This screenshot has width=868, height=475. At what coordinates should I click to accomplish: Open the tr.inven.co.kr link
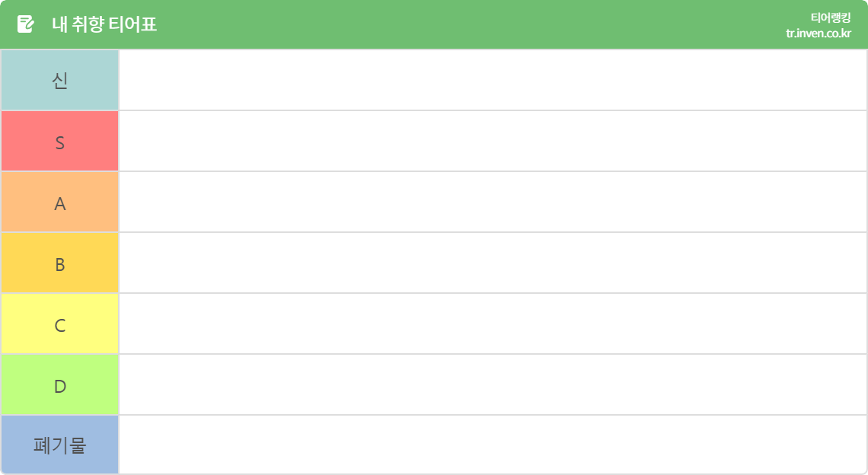pyautogui.click(x=819, y=33)
